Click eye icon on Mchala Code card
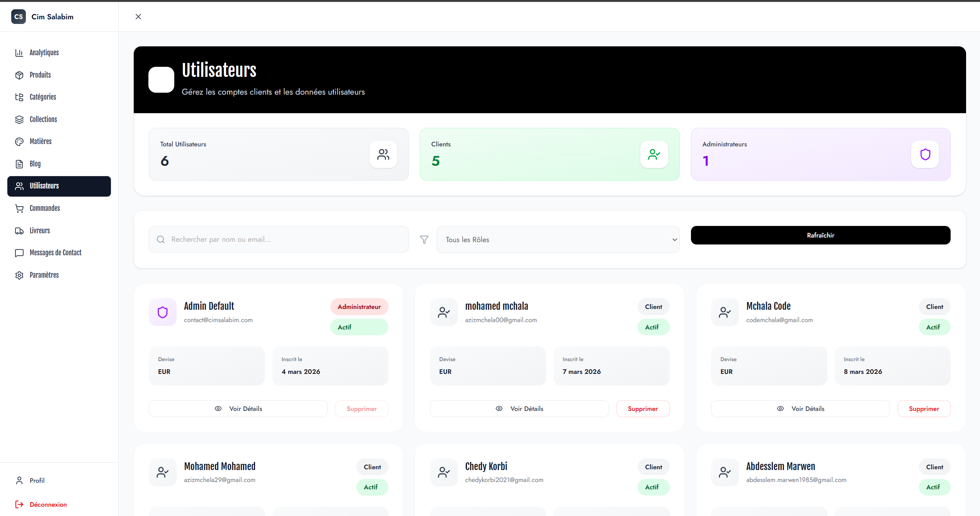 [x=780, y=409]
